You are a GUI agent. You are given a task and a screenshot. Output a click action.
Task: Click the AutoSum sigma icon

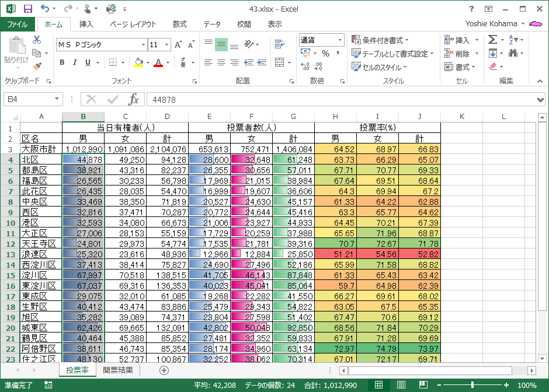492,40
